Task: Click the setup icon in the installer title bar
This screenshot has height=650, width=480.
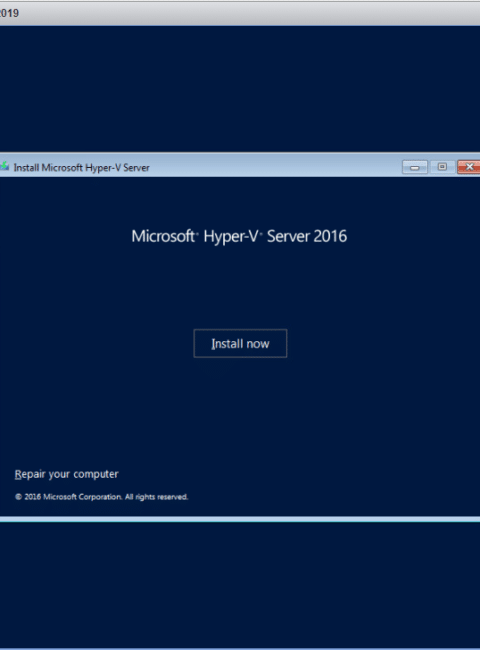Action: 5,167
